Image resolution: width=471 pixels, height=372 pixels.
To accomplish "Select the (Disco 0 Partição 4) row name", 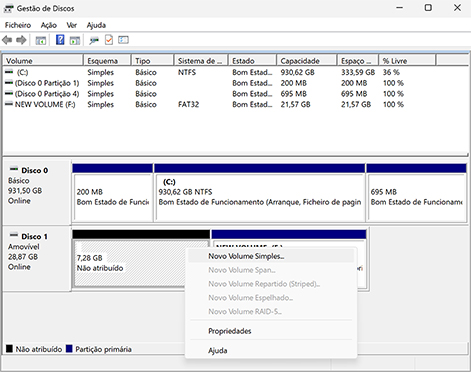I will coord(47,93).
